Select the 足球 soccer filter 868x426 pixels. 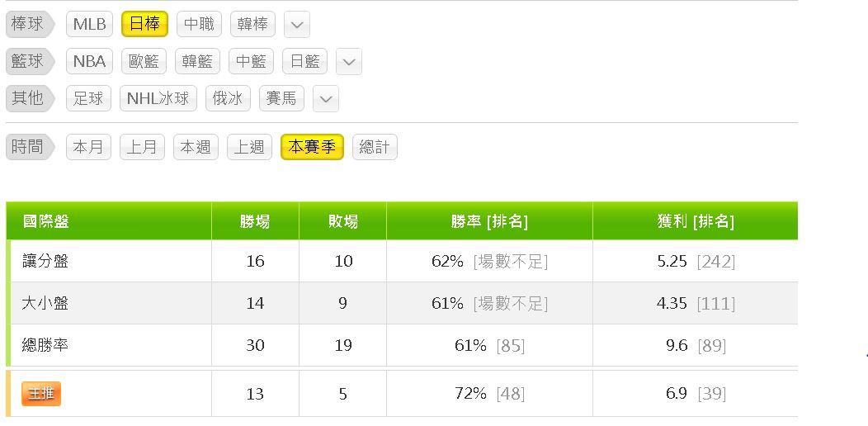[88, 98]
